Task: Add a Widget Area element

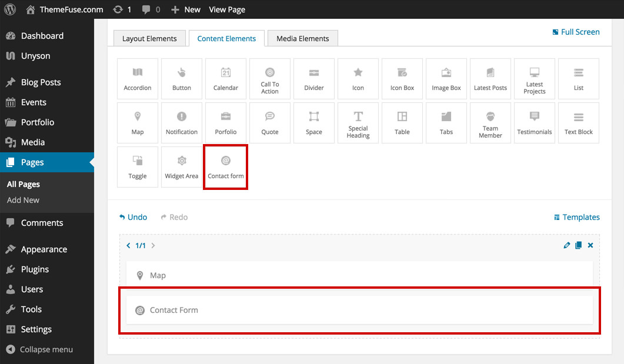Action: 182,167
